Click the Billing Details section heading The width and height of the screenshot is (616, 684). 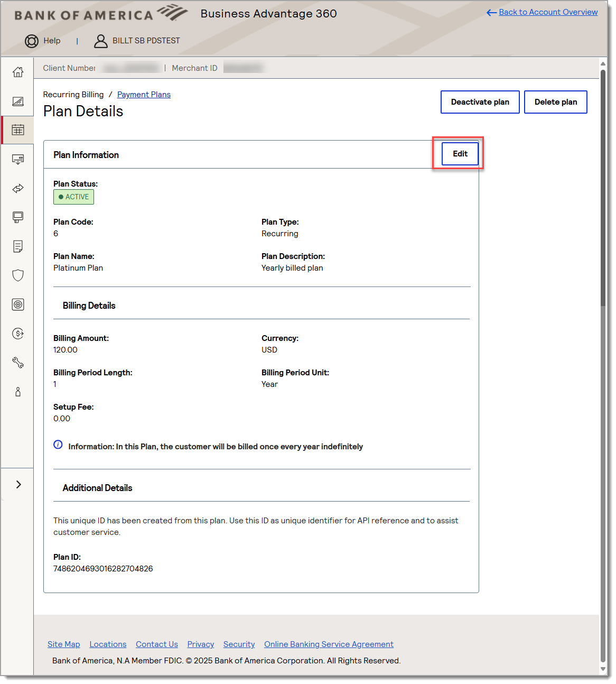pyautogui.click(x=89, y=306)
